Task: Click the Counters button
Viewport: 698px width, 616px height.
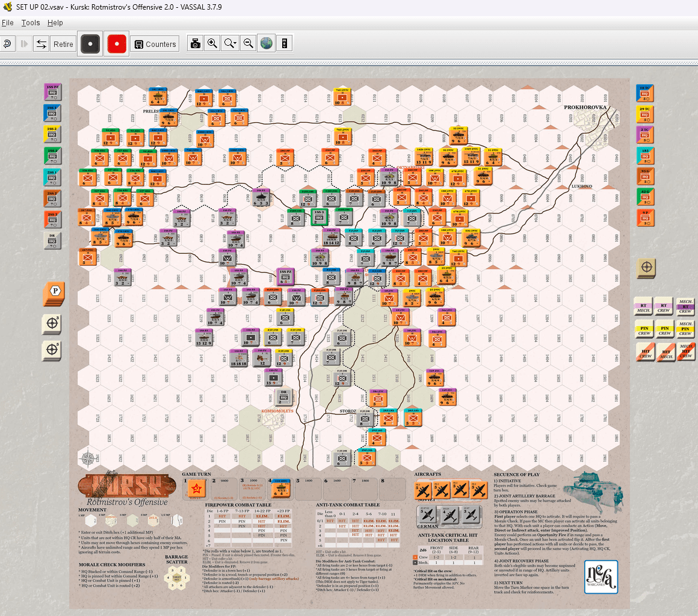Action: (x=154, y=44)
